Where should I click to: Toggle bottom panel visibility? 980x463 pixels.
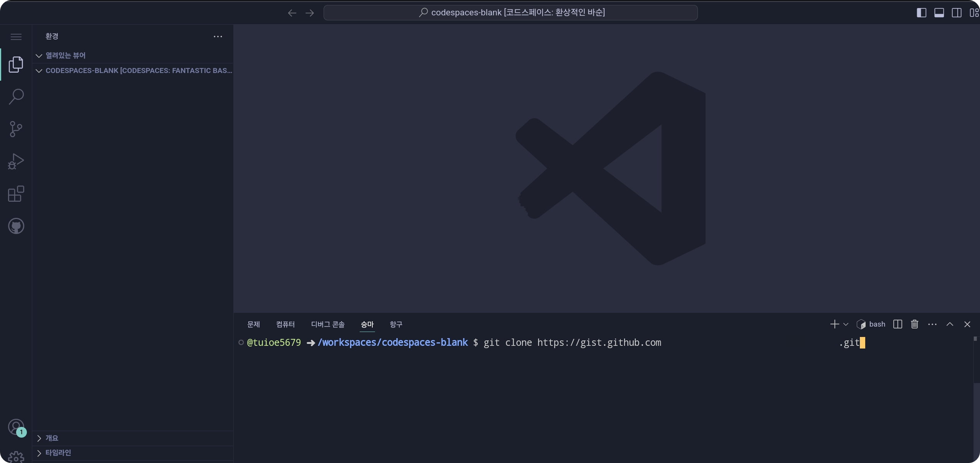click(939, 13)
